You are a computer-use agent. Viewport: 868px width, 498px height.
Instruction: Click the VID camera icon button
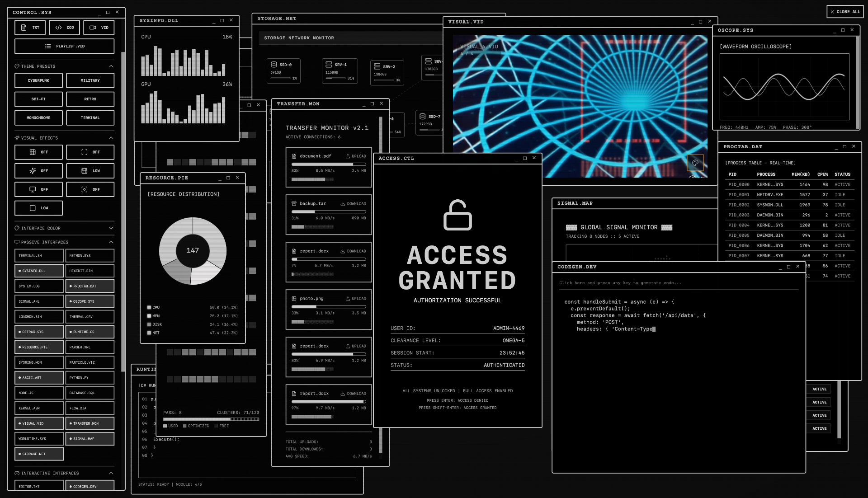pos(99,28)
